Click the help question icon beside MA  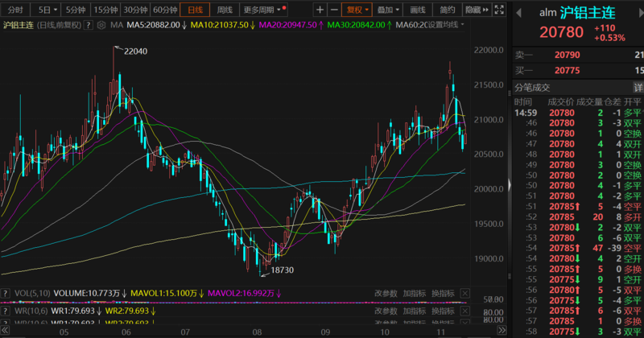coord(90,26)
